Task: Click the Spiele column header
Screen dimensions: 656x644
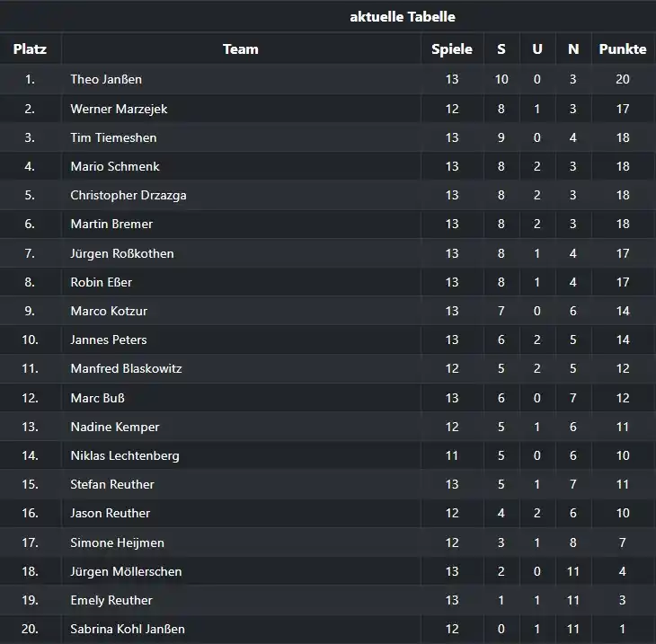Action: [452, 49]
